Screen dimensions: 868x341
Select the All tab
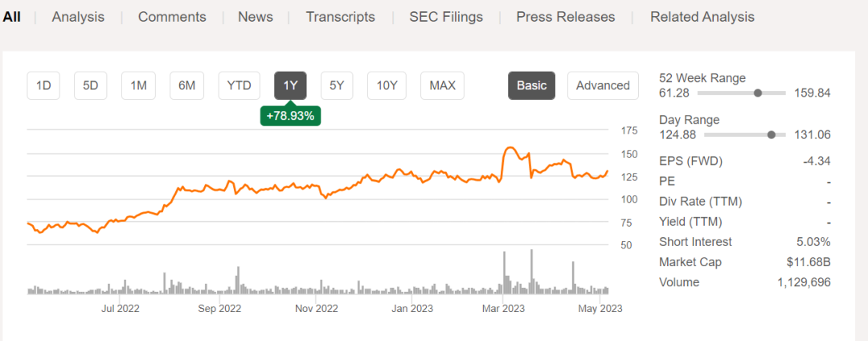[11, 17]
